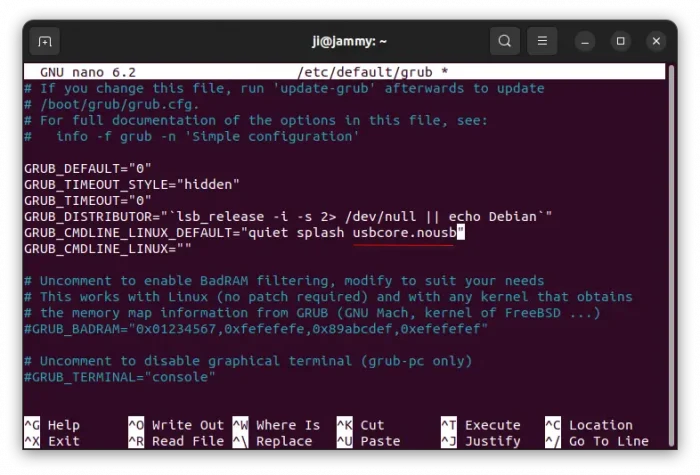Screen dimensions: 700x475
Task: Click the ^T Execute shortcut
Action: [x=480, y=425]
